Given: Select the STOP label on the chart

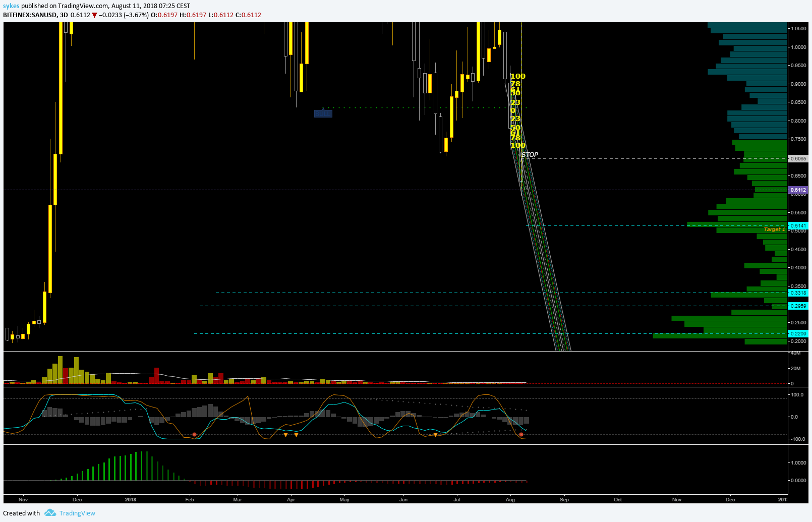Looking at the screenshot, I should pos(530,155).
